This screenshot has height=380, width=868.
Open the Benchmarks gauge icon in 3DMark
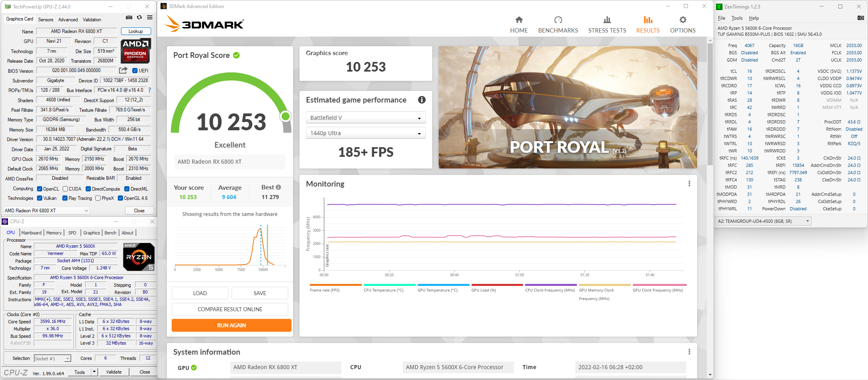click(x=558, y=20)
